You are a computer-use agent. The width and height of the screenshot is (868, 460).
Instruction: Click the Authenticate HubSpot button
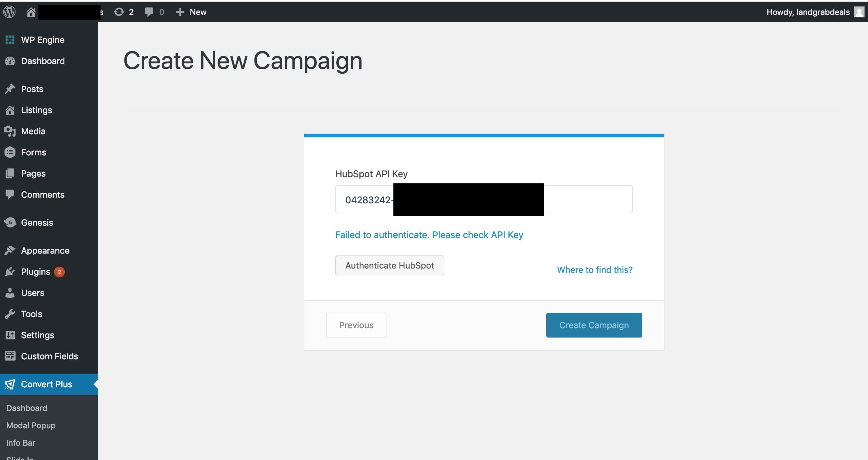(390, 265)
